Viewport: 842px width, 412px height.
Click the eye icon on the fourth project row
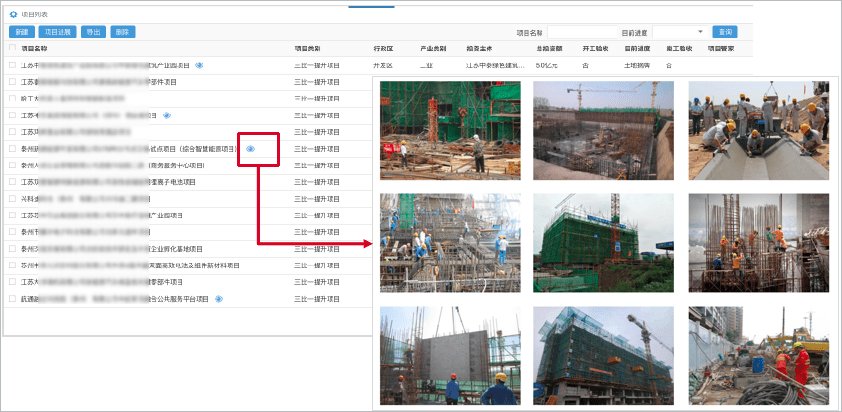[167, 115]
